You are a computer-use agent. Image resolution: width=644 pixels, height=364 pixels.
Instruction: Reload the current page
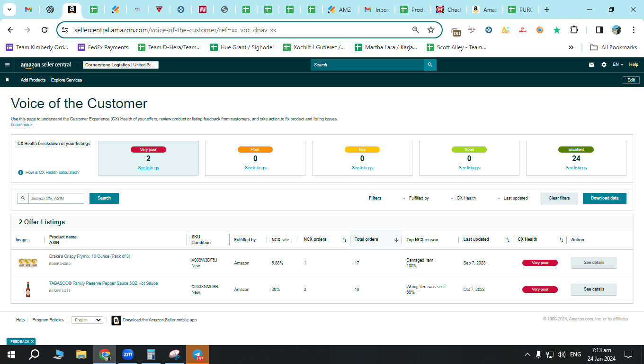(x=45, y=30)
